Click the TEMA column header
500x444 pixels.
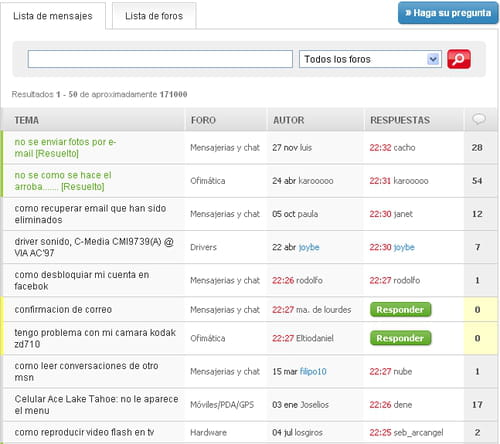point(27,120)
